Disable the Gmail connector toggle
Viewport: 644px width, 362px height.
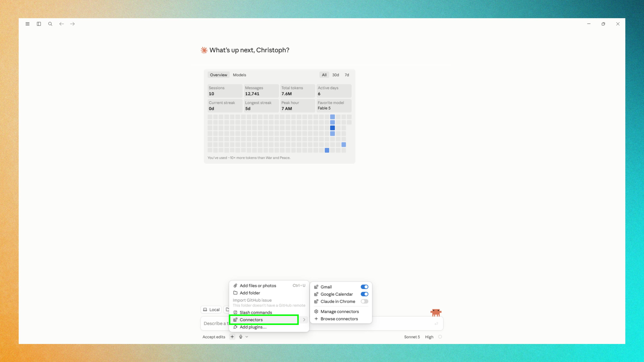click(364, 287)
